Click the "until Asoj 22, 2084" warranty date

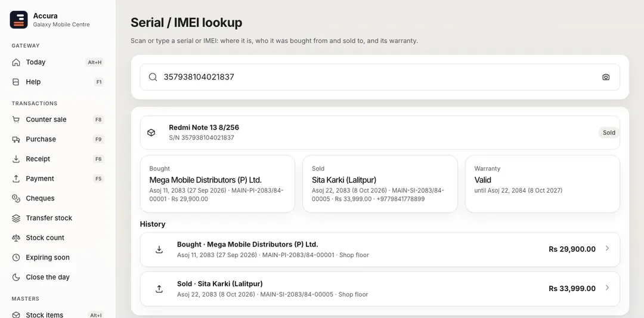(x=518, y=191)
